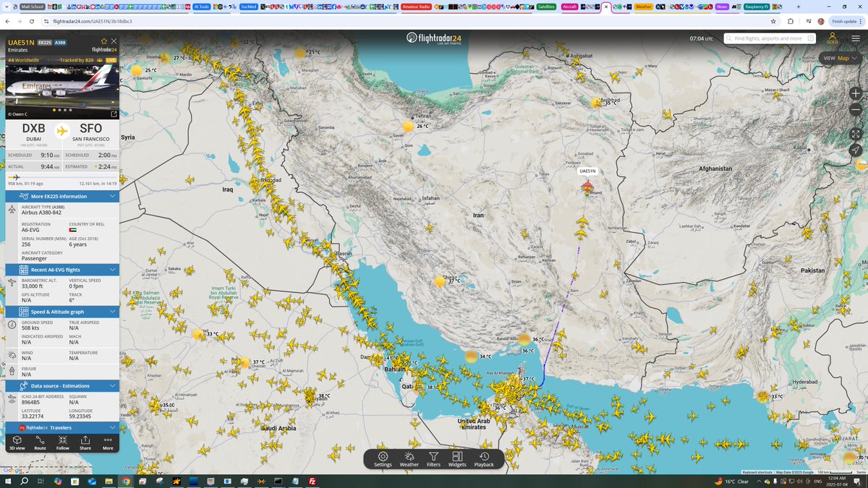This screenshot has height=488, width=868.
Task: Open the More options in flight panel
Action: 108,443
